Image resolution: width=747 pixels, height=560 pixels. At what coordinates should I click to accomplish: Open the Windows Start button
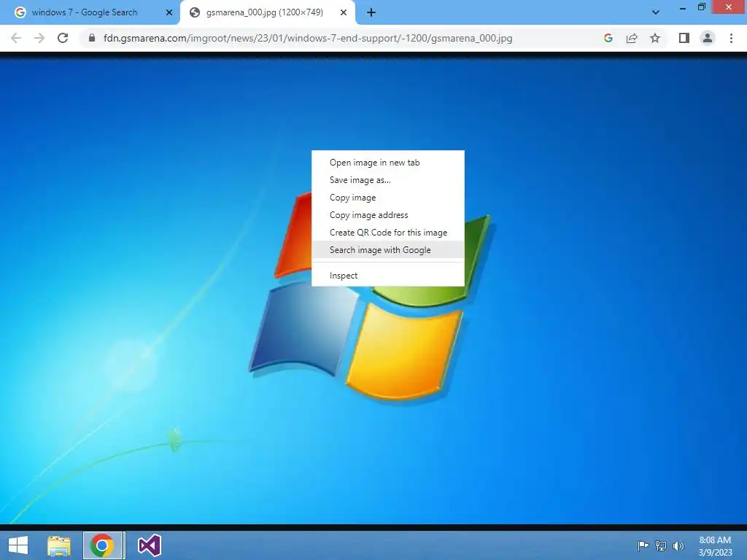(x=18, y=545)
